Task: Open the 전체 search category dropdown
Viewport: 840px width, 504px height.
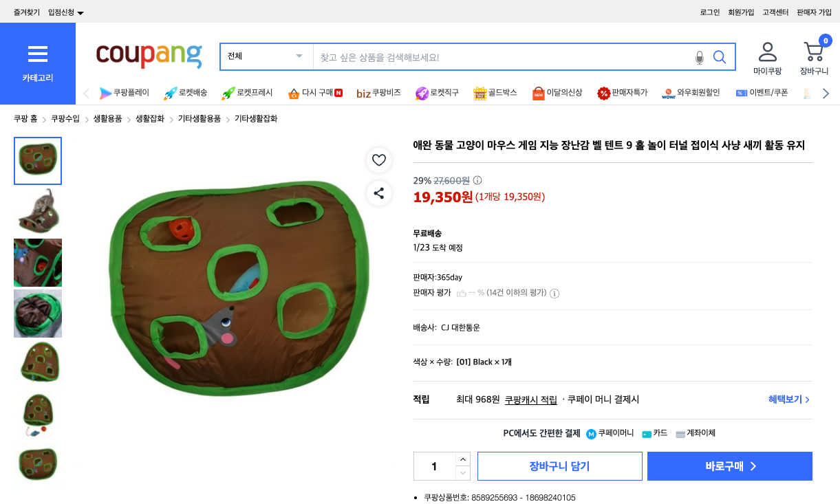Action: click(266, 56)
